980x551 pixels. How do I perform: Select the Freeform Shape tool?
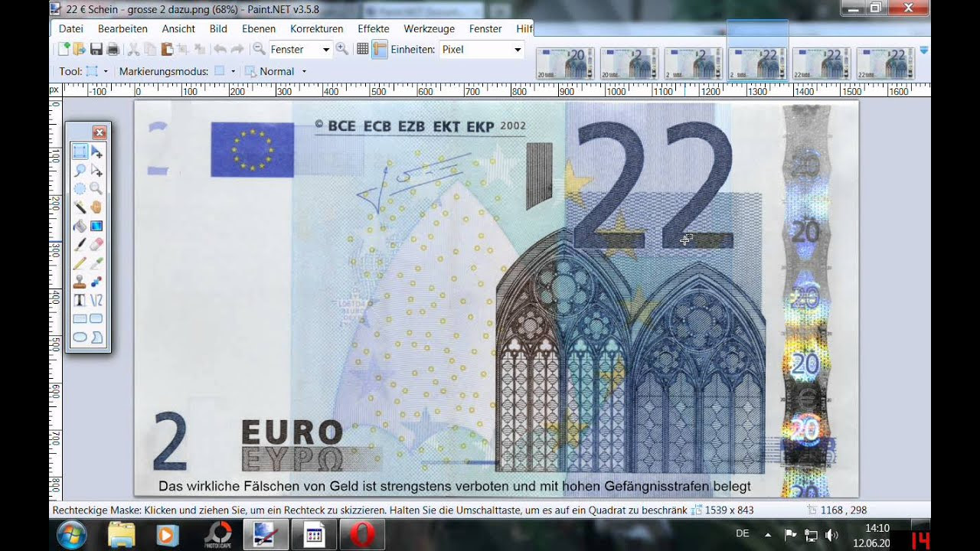click(96, 337)
